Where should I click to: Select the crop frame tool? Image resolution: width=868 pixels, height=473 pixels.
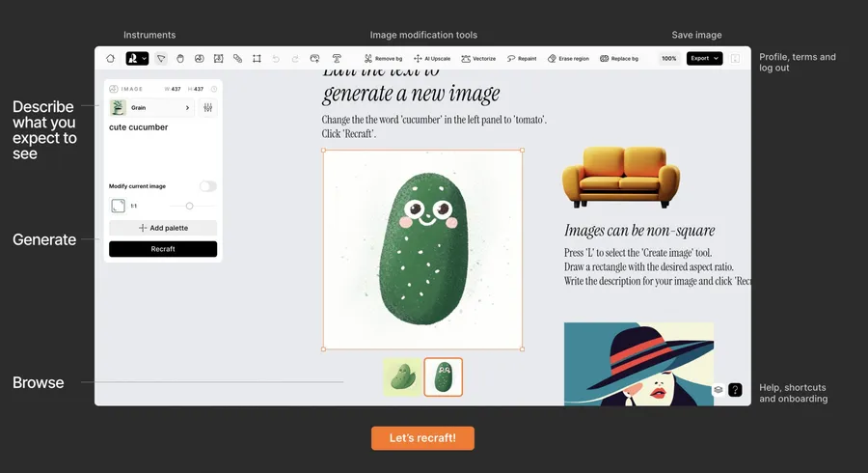click(257, 58)
